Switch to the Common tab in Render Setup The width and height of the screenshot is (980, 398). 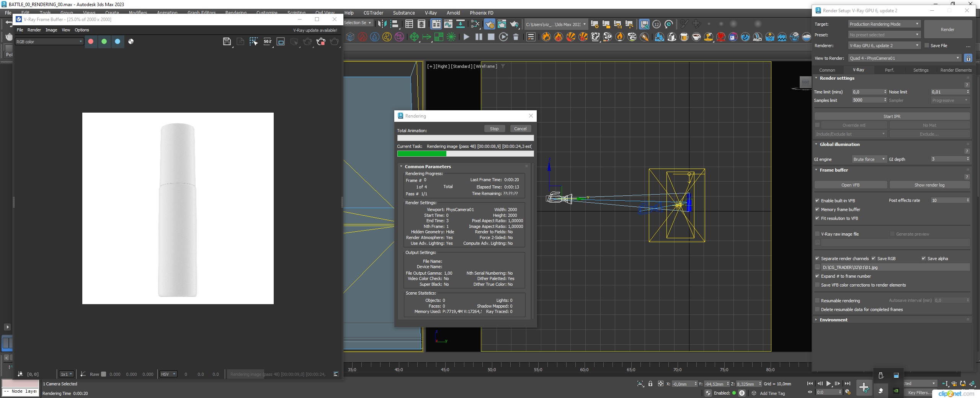827,70
